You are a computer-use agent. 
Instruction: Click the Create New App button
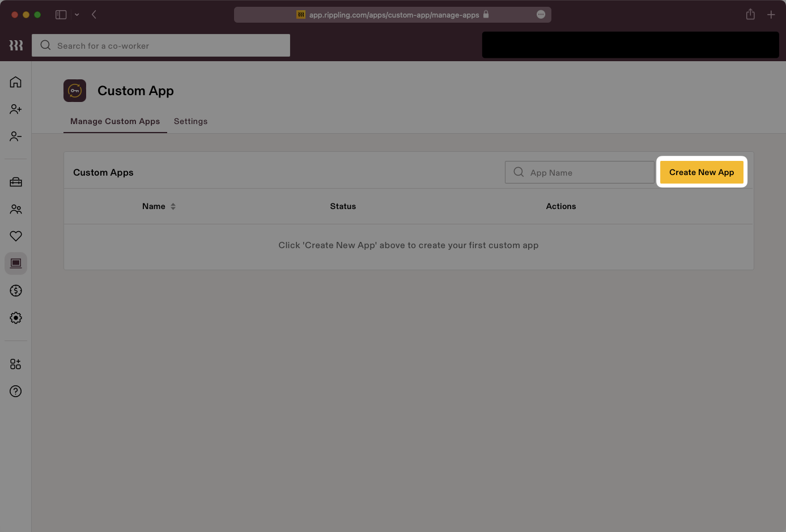pos(702,172)
